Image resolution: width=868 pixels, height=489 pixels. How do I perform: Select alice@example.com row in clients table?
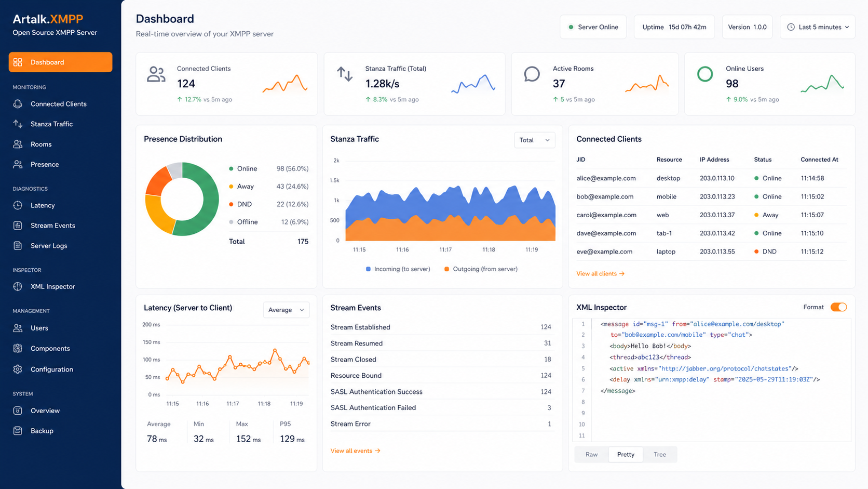tap(711, 178)
